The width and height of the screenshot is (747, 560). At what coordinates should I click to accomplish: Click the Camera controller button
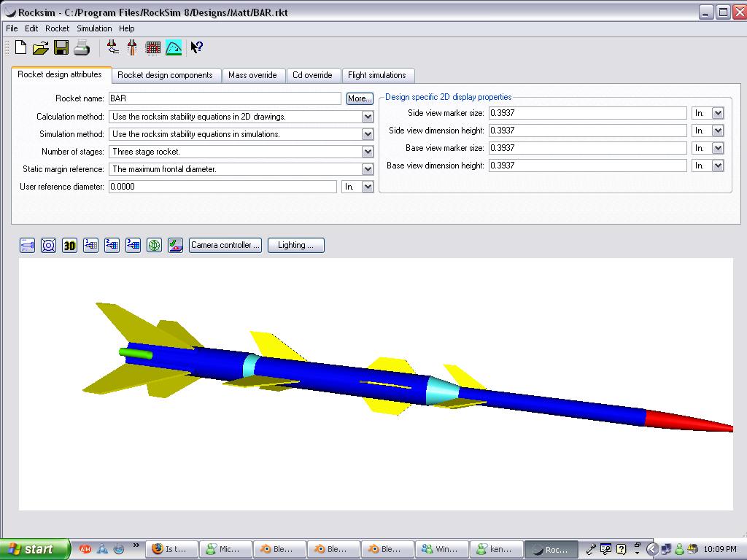[225, 245]
